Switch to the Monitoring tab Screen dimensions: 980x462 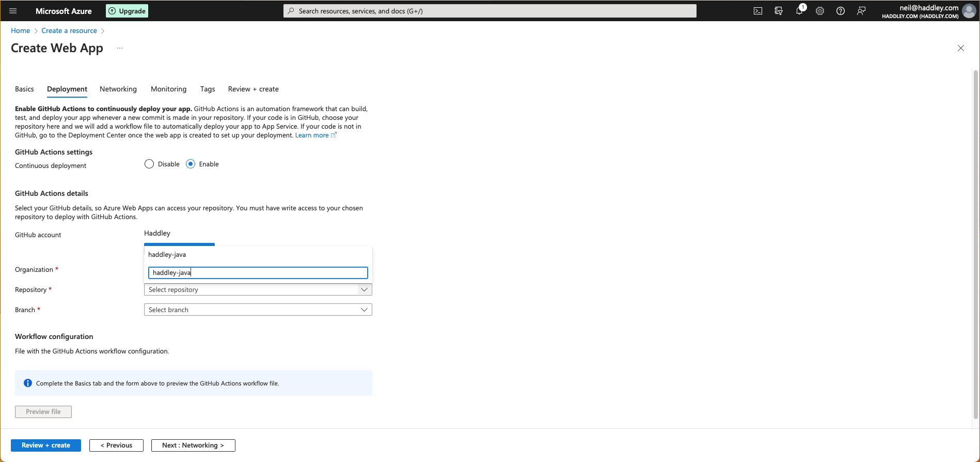(x=168, y=89)
